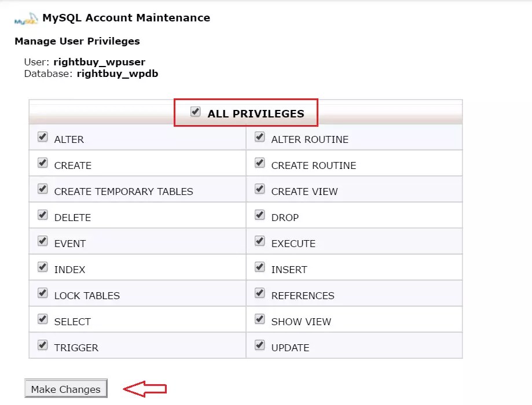The height and width of the screenshot is (405, 532).
Task: Click the INDEX label text
Action: [x=69, y=270]
